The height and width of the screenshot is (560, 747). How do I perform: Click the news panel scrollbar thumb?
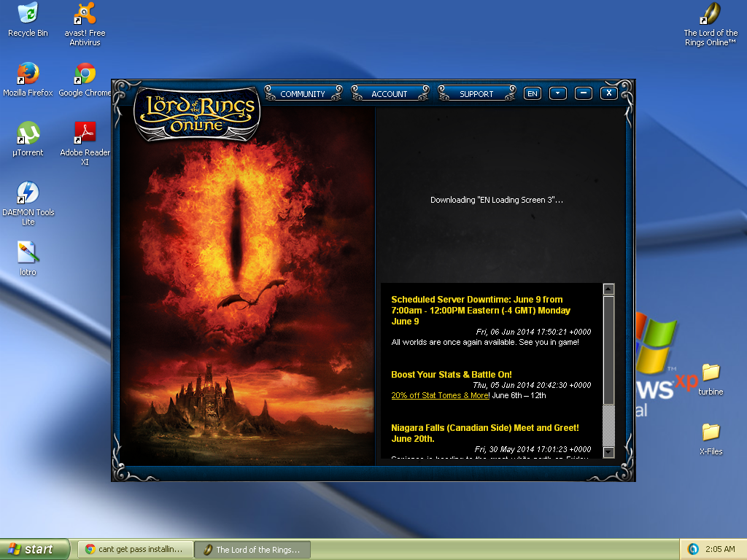click(608, 351)
